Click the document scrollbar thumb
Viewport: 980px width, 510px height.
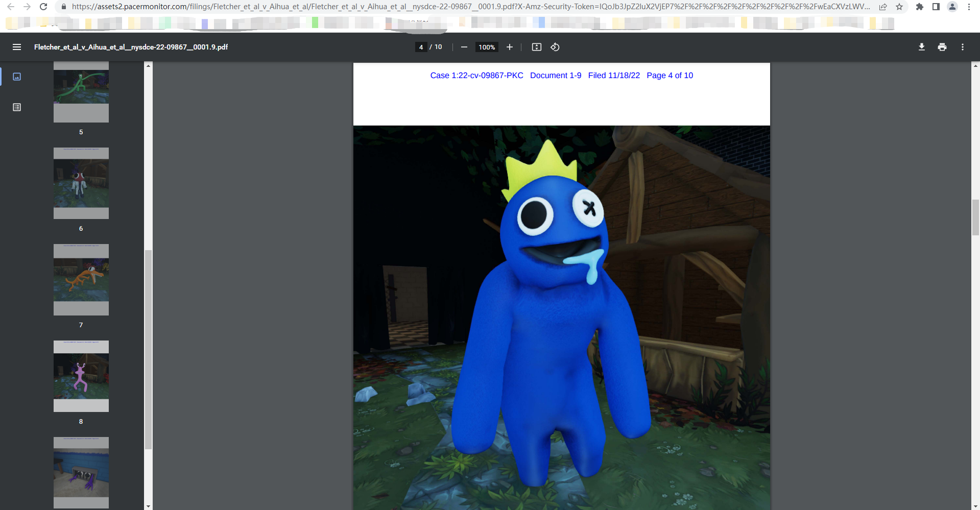975,217
